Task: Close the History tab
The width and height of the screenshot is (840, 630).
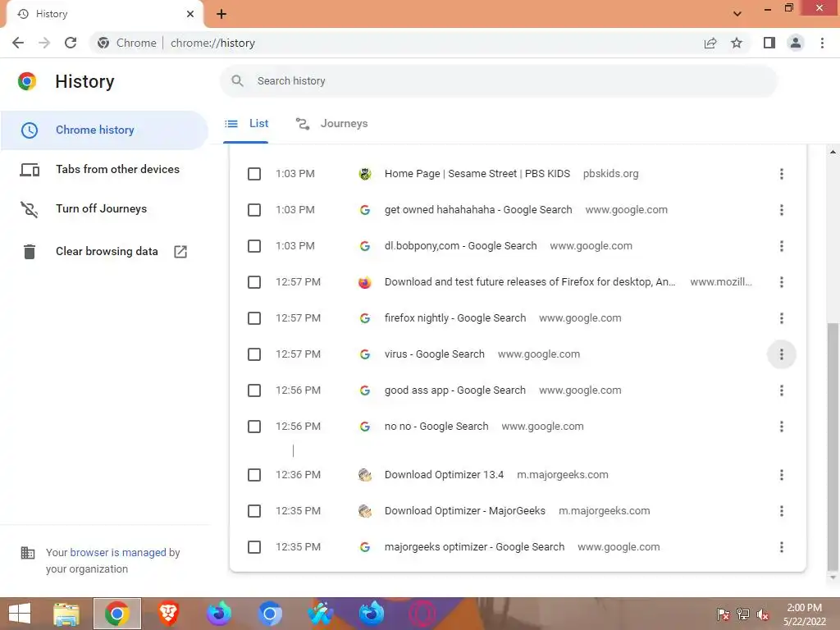Action: (190, 14)
